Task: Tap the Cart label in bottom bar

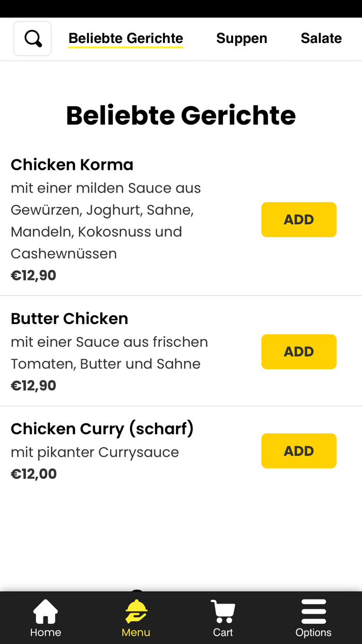Action: coord(223,632)
